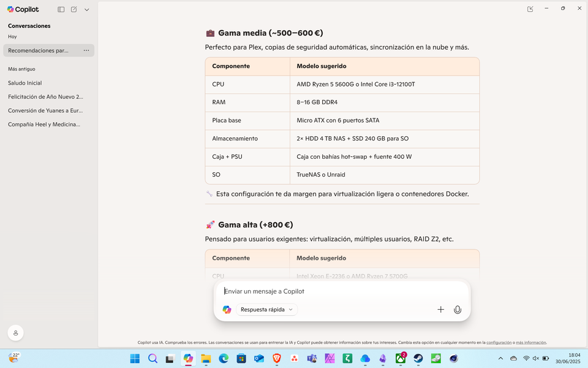Click the message field Enviar un mensaje a Copilot
The image size is (588, 368).
[x=342, y=291]
